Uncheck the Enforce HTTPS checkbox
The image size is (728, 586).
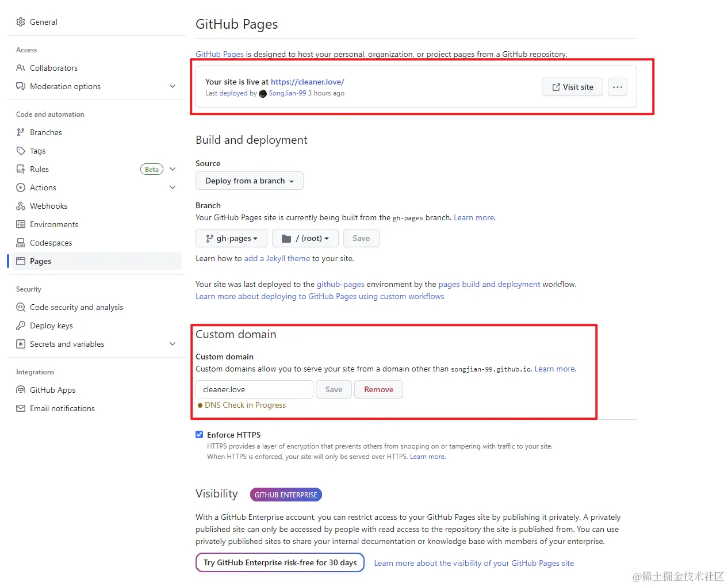click(x=200, y=435)
